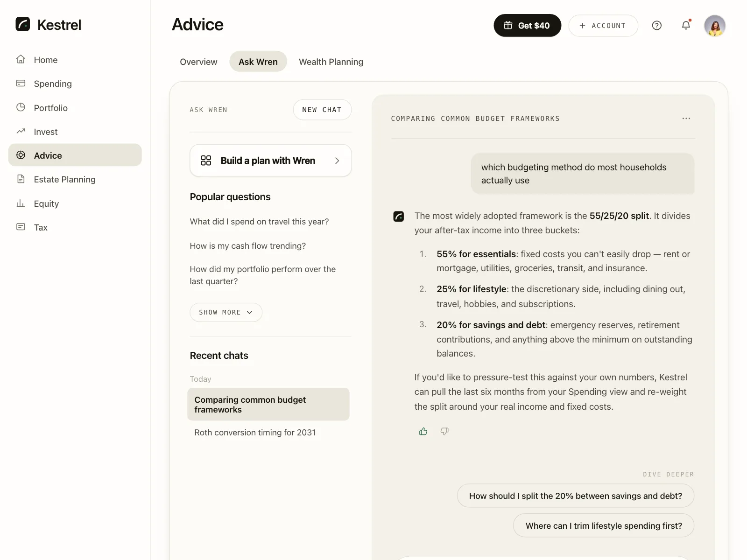Expand popular questions with Show More
Viewport: 747px width, 560px height.
226,312
